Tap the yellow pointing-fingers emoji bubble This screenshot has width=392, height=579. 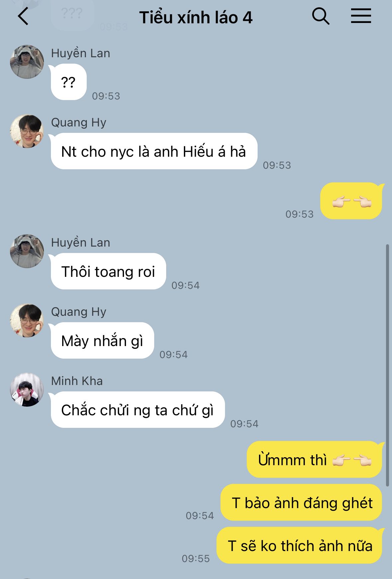point(351,201)
